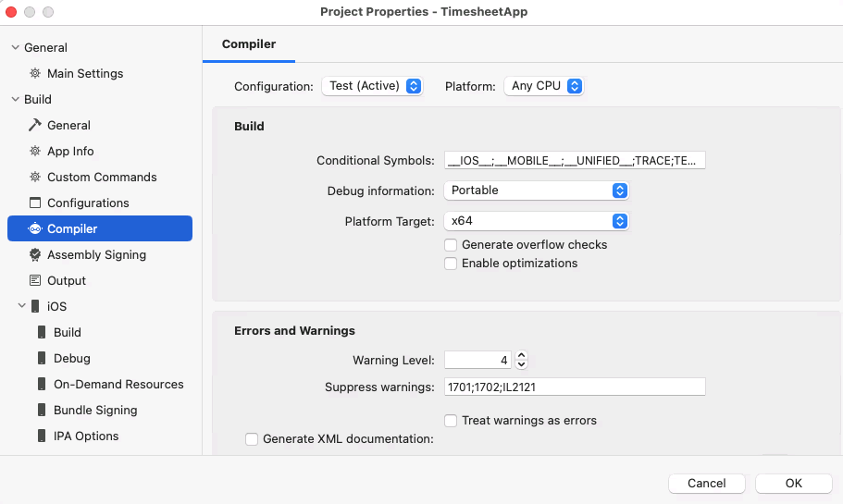Click the Assembly Signing badge icon
Screen dimensions: 843x504
(35, 255)
